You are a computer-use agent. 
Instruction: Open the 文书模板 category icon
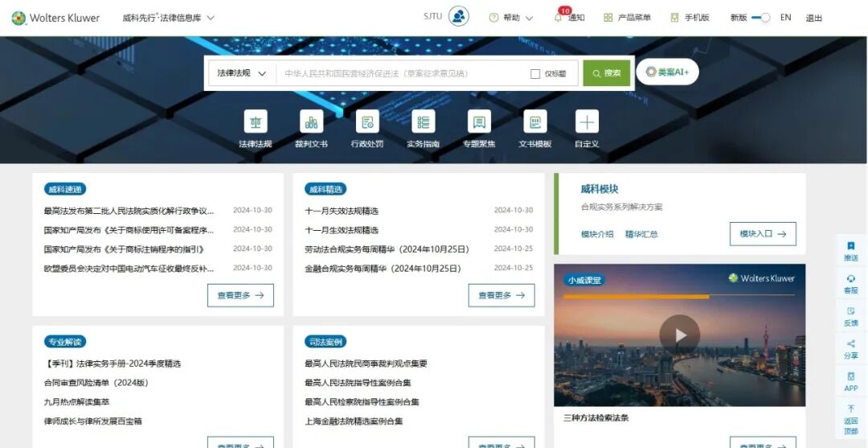[534, 122]
